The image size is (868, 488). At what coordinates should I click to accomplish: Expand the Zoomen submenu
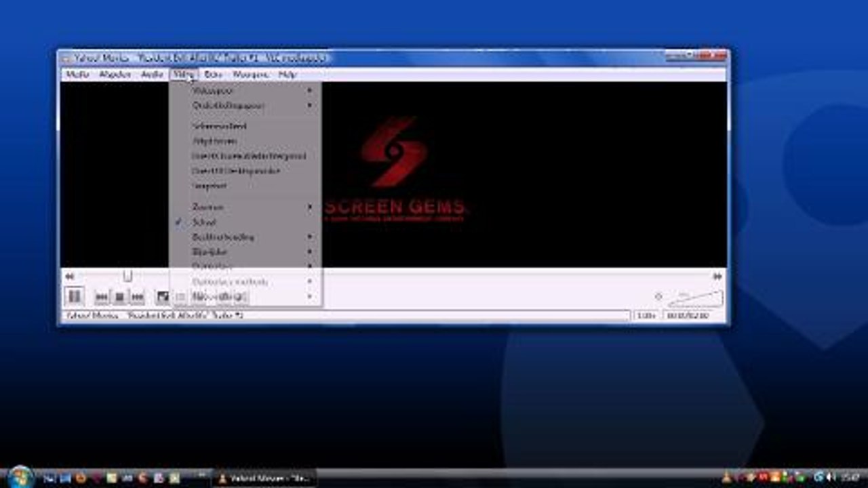[x=245, y=207]
